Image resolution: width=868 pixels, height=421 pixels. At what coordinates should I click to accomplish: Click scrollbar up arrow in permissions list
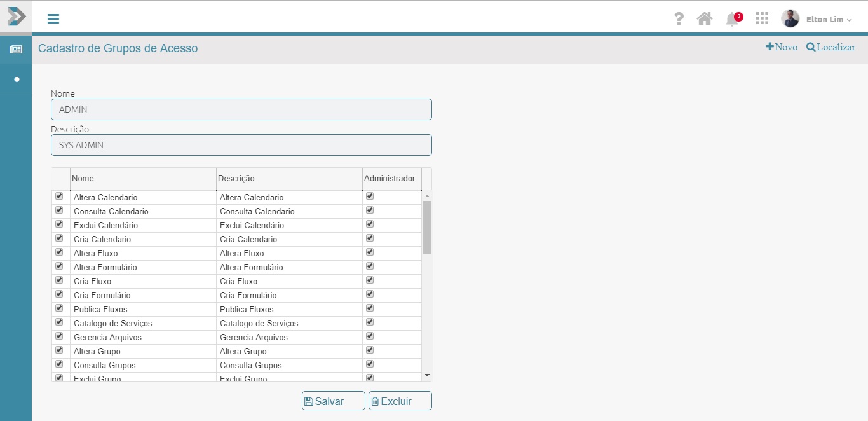[427, 196]
